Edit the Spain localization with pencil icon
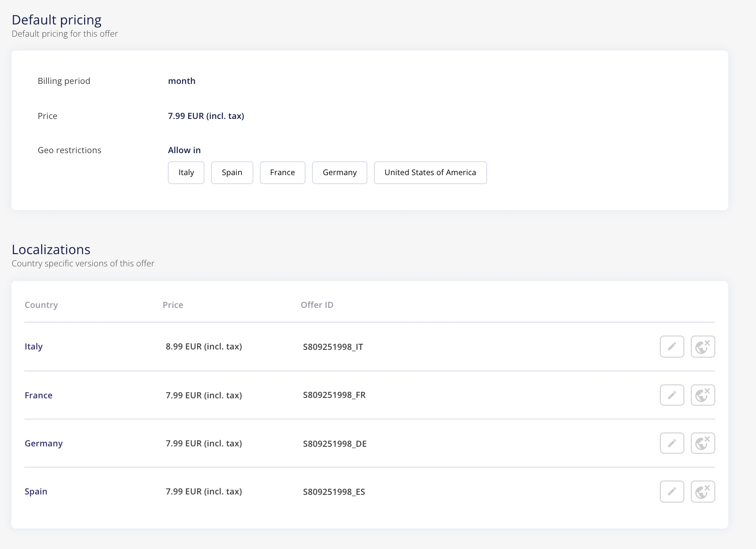The image size is (756, 549). (x=672, y=492)
